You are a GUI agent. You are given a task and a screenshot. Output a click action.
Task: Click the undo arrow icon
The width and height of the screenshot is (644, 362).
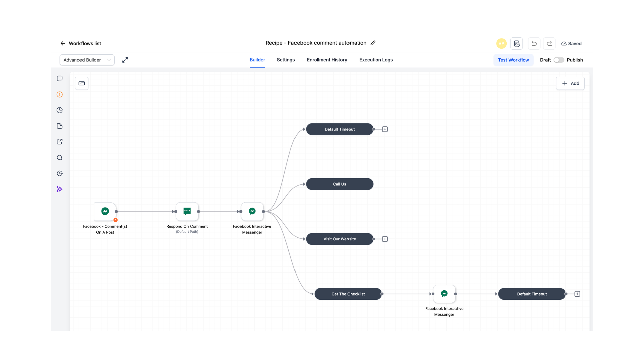pos(534,43)
